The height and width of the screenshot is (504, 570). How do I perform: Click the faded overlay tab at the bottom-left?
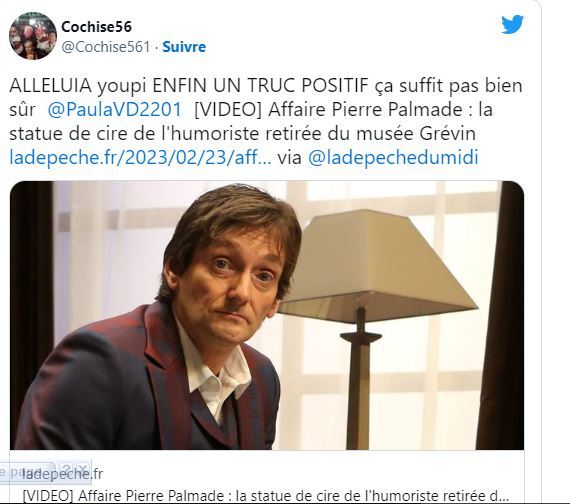pos(27,472)
